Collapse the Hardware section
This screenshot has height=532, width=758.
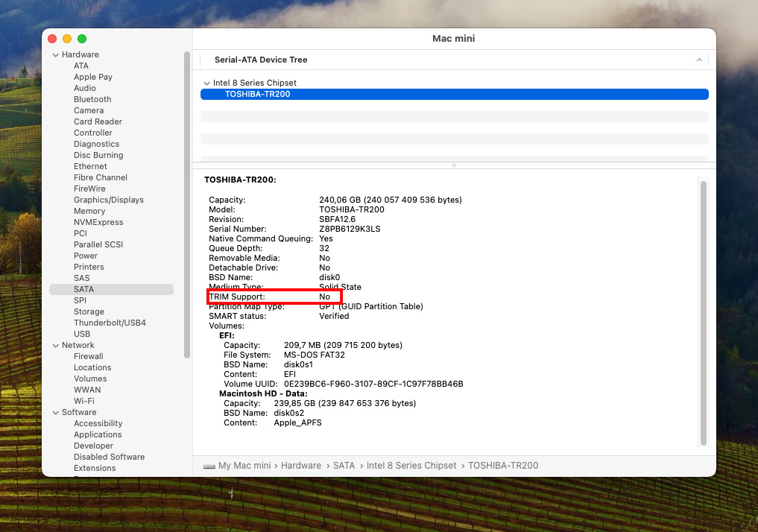(x=55, y=54)
